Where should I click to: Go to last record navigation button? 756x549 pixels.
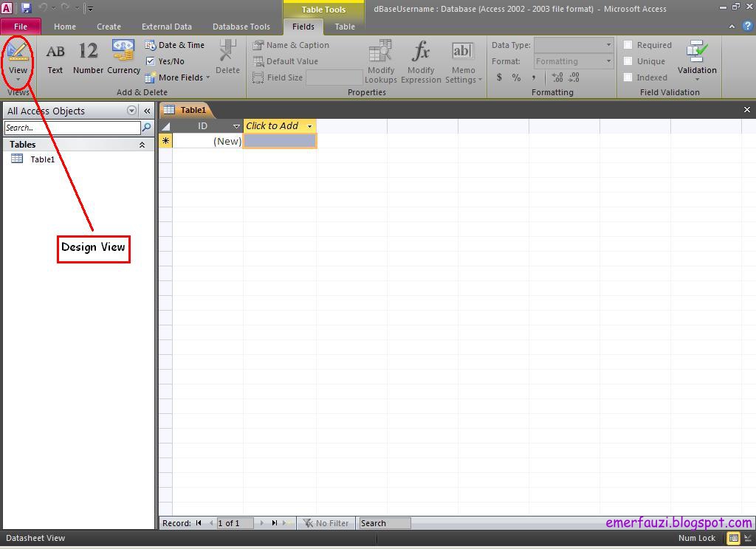(x=275, y=523)
